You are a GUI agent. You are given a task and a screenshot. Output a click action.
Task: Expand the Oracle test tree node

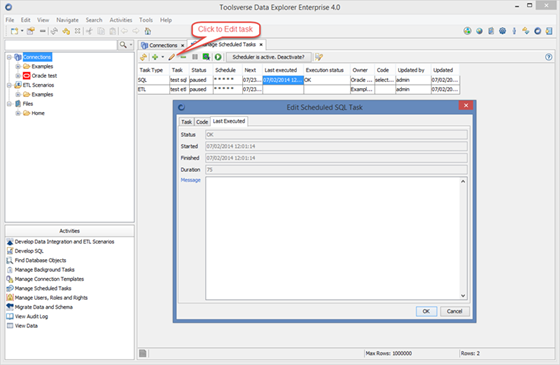coord(18,76)
